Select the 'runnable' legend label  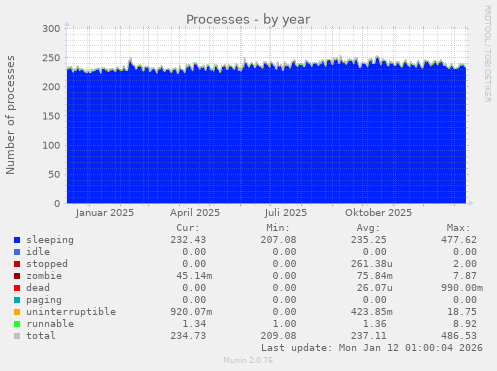(50, 324)
